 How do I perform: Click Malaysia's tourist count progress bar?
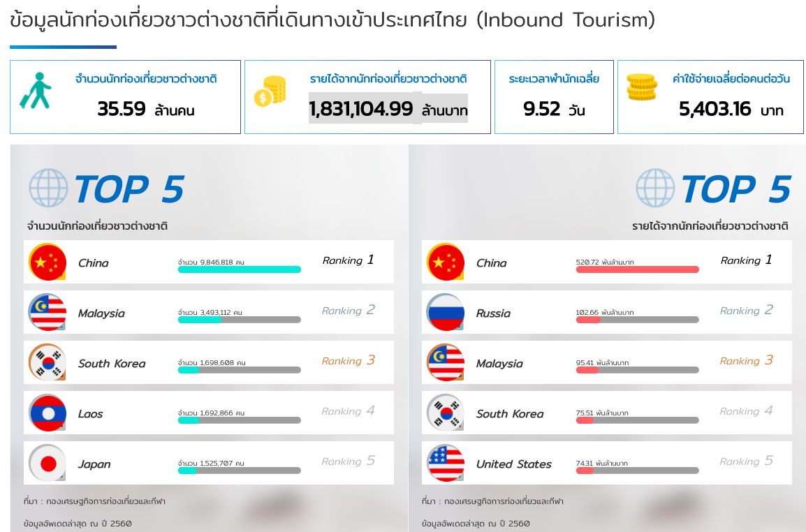[x=239, y=320]
